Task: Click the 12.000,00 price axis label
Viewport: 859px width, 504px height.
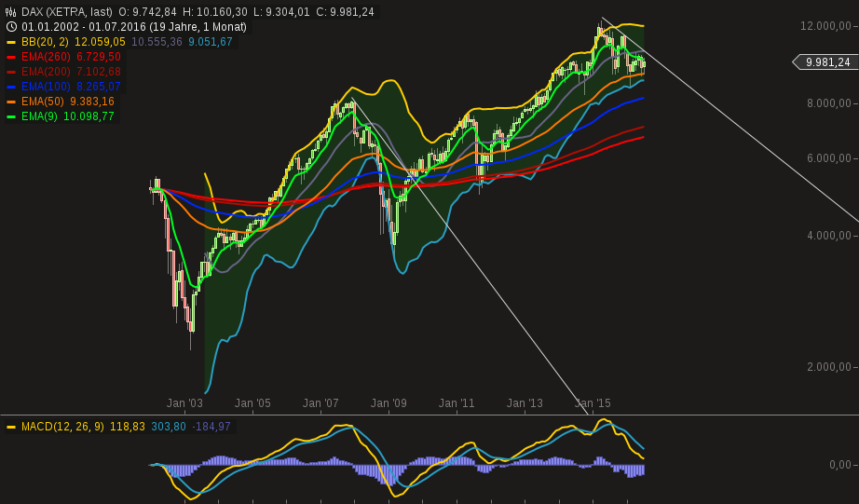Action: pyautogui.click(x=826, y=26)
